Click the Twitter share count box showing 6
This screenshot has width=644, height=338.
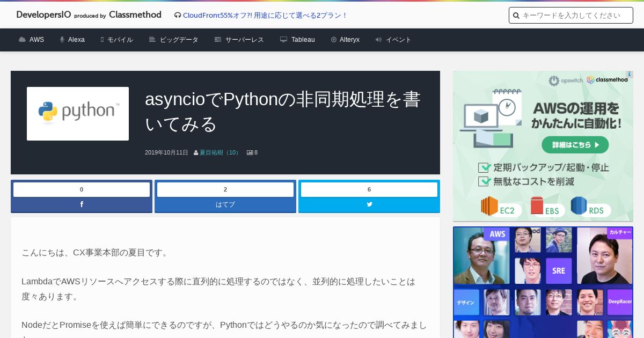369,189
